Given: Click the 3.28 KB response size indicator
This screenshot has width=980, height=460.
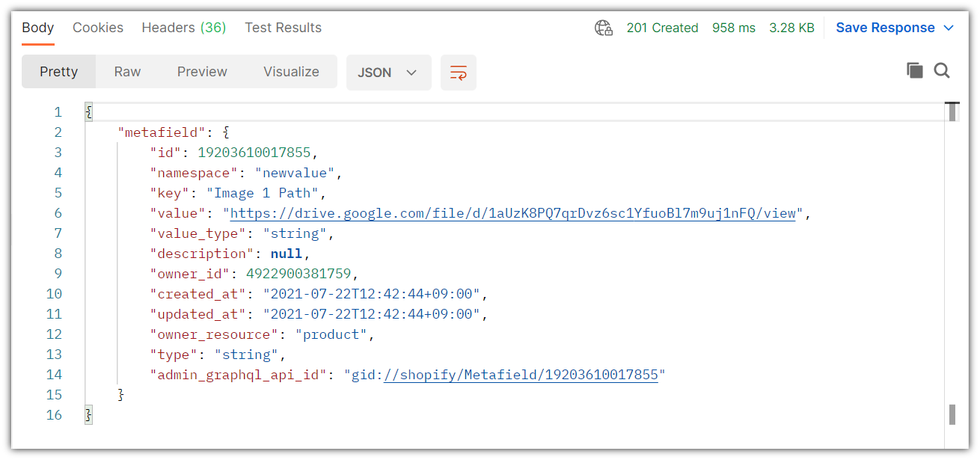Looking at the screenshot, I should (x=791, y=27).
